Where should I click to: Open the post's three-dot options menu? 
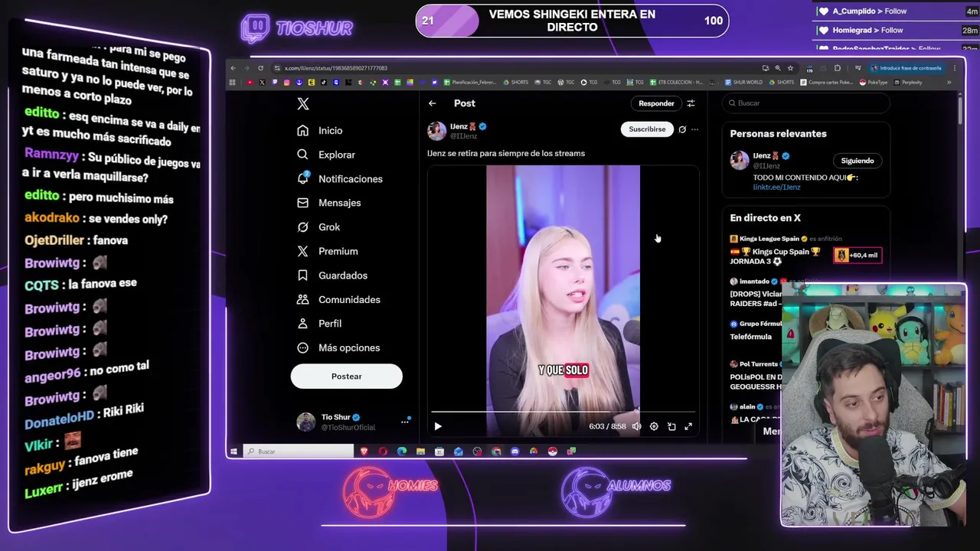click(x=694, y=129)
